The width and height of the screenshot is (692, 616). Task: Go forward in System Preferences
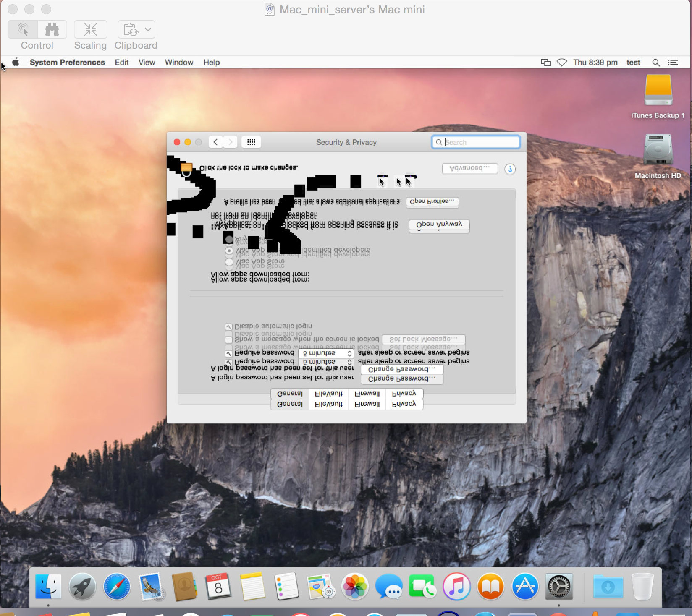(x=230, y=142)
